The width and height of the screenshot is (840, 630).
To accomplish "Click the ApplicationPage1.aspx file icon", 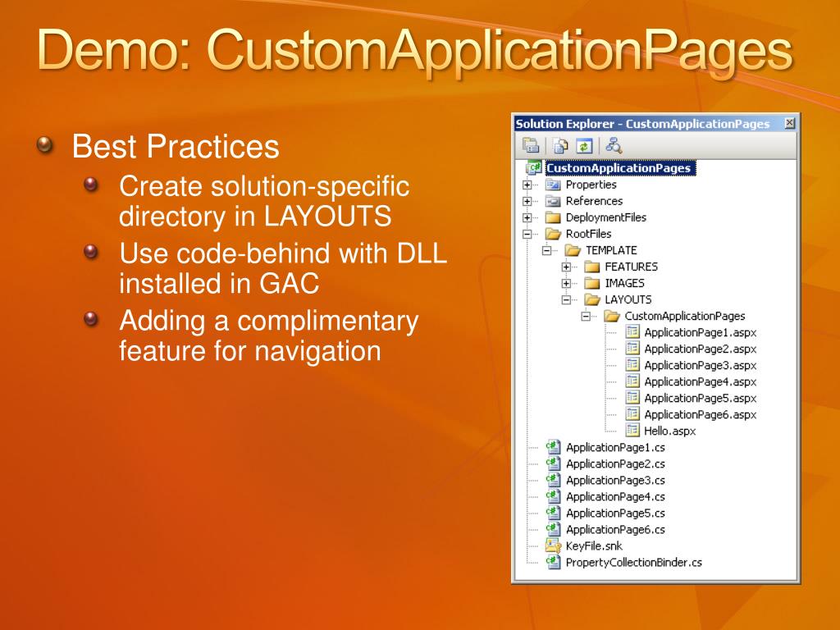I will 632,332.
